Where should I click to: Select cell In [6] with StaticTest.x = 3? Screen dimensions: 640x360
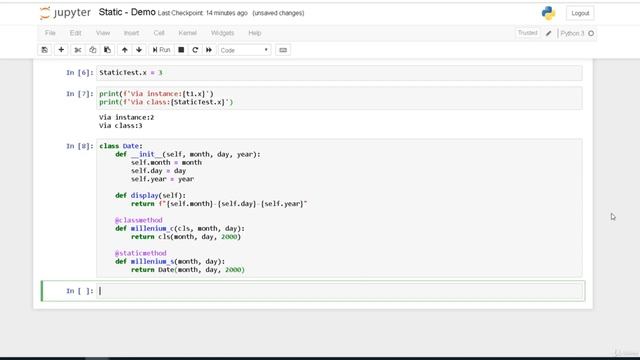(339, 73)
